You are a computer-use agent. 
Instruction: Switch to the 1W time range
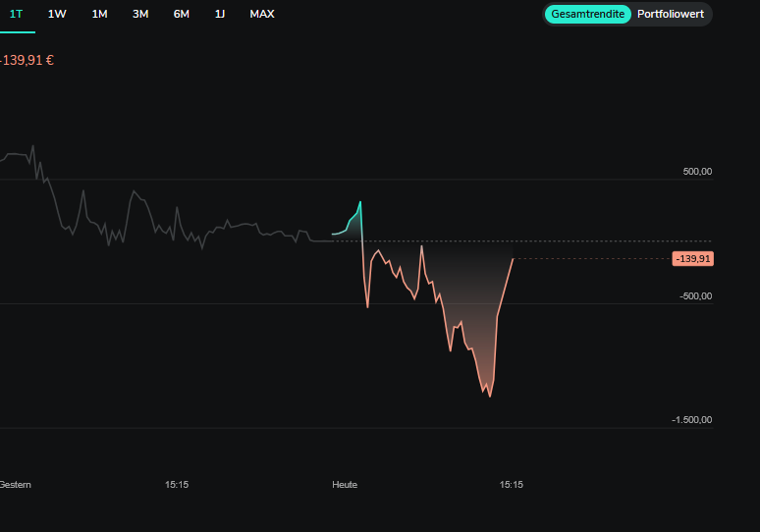pyautogui.click(x=57, y=14)
